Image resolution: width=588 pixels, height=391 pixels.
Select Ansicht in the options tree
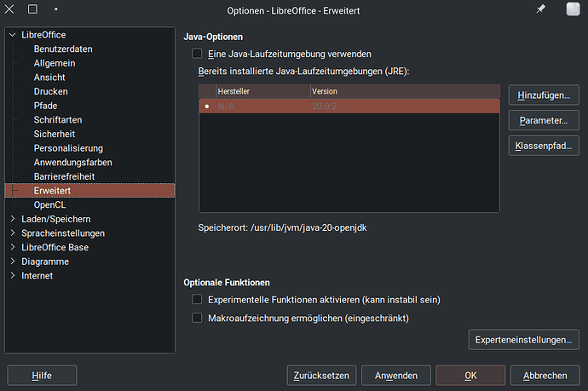pos(49,78)
